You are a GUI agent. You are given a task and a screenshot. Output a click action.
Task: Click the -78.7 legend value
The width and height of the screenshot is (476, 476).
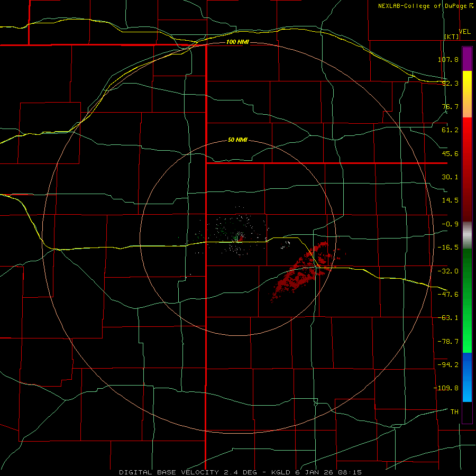[448, 342]
